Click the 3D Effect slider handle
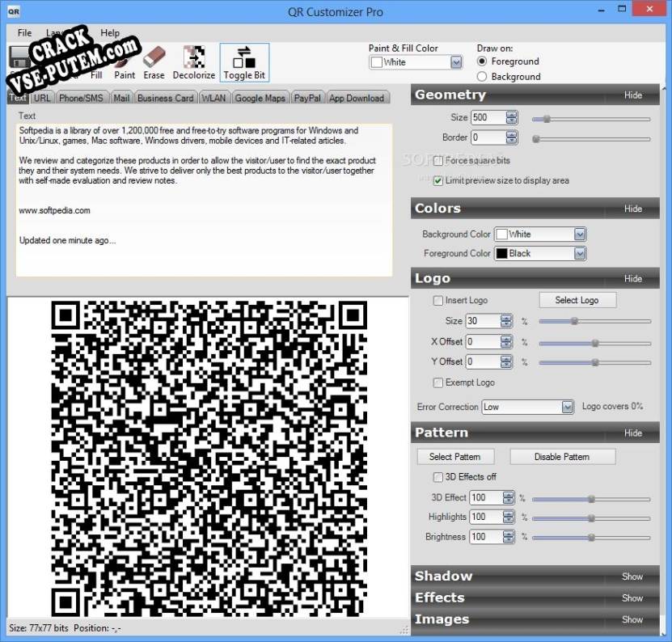 click(x=591, y=499)
